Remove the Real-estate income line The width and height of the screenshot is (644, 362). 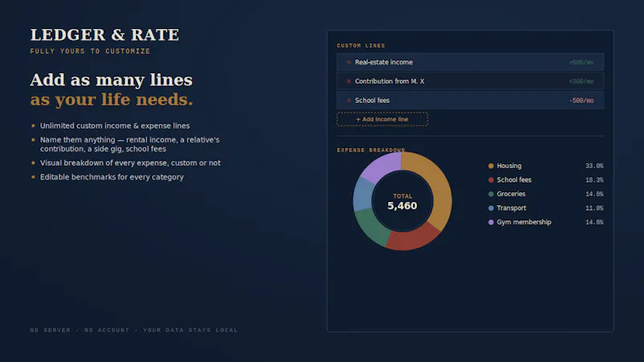(x=349, y=63)
